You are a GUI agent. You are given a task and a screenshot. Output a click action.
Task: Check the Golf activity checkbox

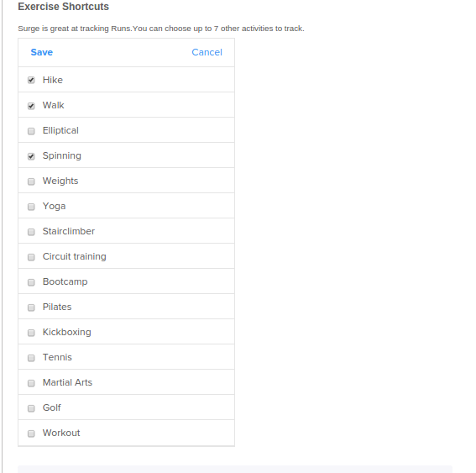point(31,408)
